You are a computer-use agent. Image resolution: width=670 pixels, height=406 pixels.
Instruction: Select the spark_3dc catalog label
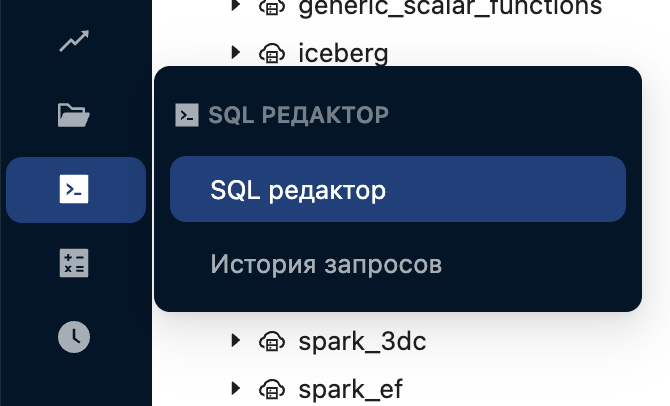(x=362, y=341)
